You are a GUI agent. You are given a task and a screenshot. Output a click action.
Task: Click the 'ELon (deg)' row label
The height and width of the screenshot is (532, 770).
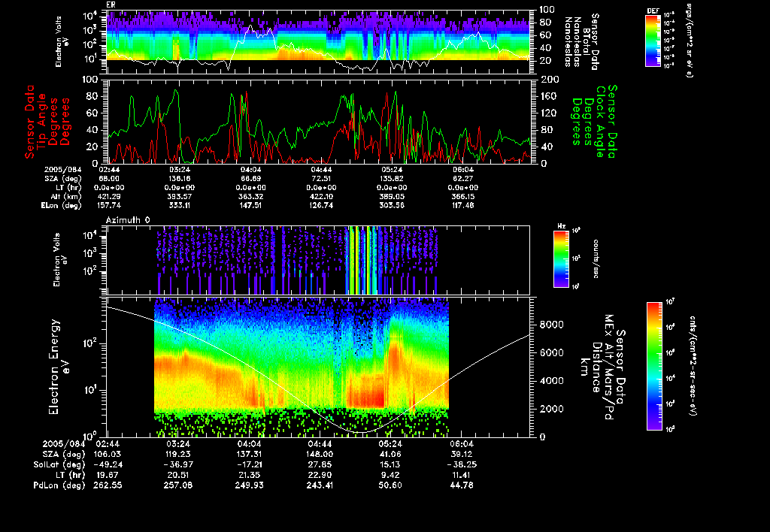(62, 206)
